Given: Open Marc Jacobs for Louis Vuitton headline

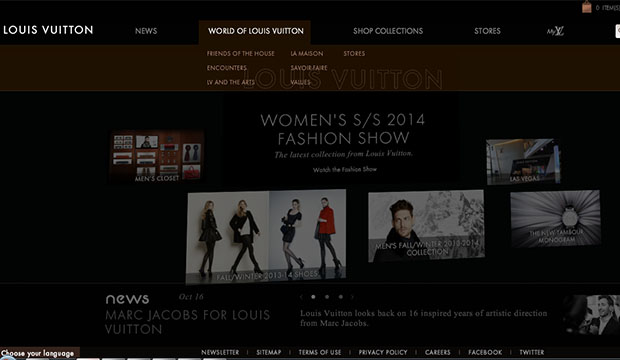Looking at the screenshot, I should click(x=187, y=322).
